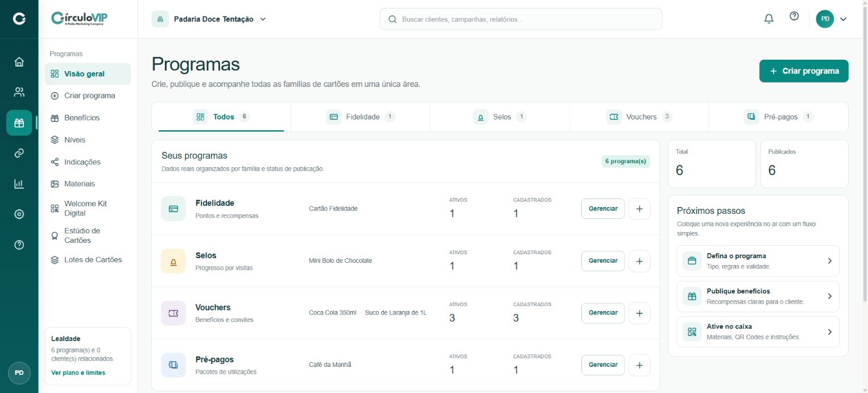Add item with plus next to Fidelidade

(x=639, y=209)
